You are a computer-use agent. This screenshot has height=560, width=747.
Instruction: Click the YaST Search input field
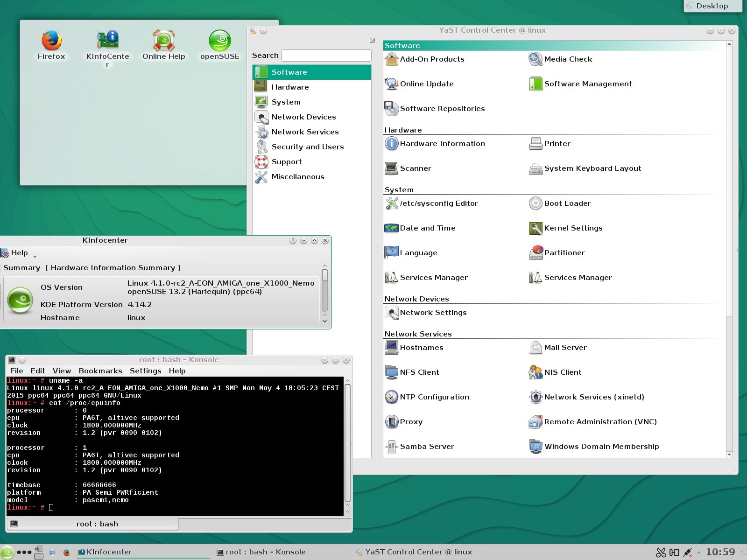[x=326, y=56]
